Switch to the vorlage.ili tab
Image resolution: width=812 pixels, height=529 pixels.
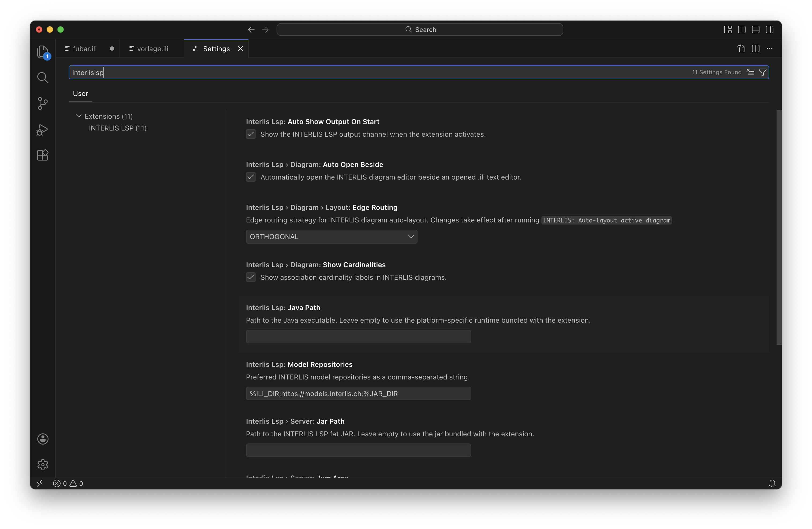(x=152, y=49)
